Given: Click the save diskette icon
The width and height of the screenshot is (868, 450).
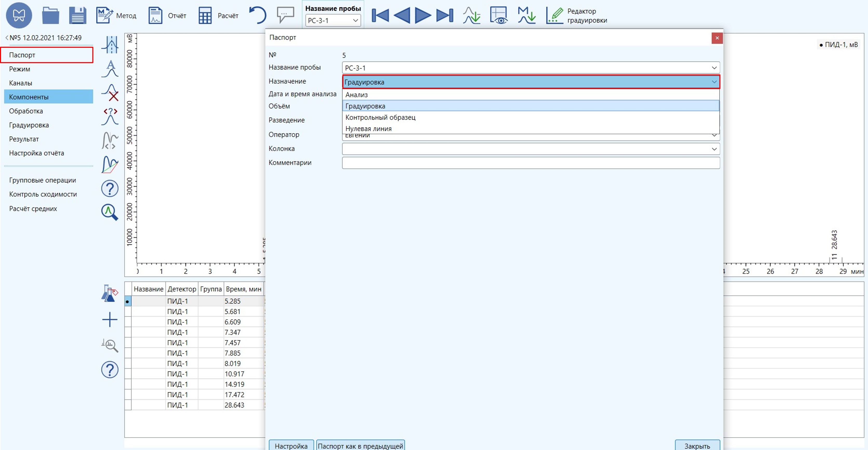Looking at the screenshot, I should (77, 16).
